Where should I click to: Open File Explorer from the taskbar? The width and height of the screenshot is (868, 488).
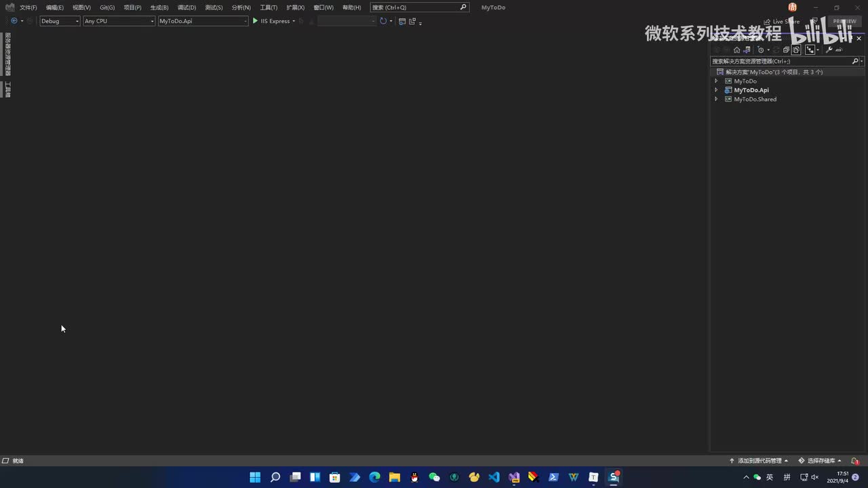point(395,477)
